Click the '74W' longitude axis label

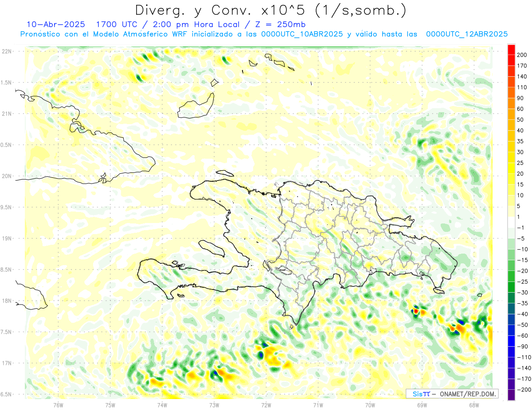pos(162,405)
